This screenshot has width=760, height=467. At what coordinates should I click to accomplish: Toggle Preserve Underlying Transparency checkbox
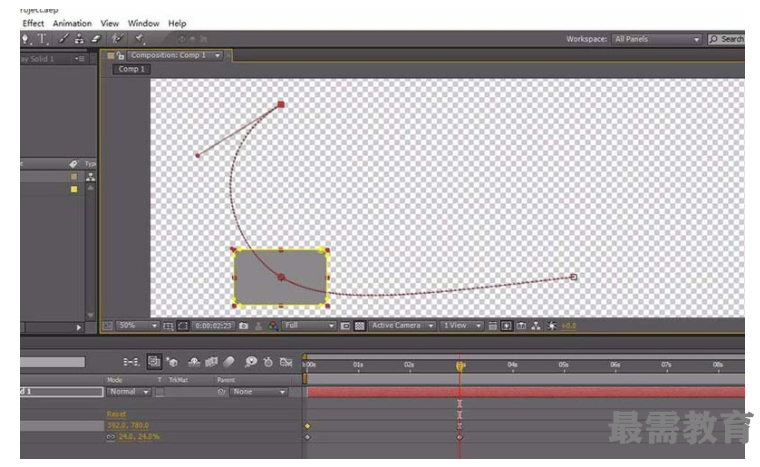pos(159,392)
